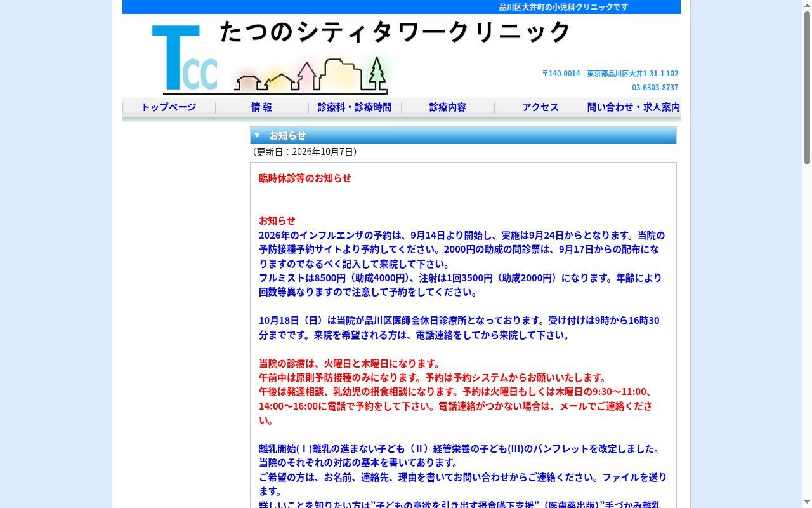Click the line 当院の診療は、火曜日と木曜日になります。
Image resolution: width=812 pixels, height=508 pixels.
click(x=350, y=363)
